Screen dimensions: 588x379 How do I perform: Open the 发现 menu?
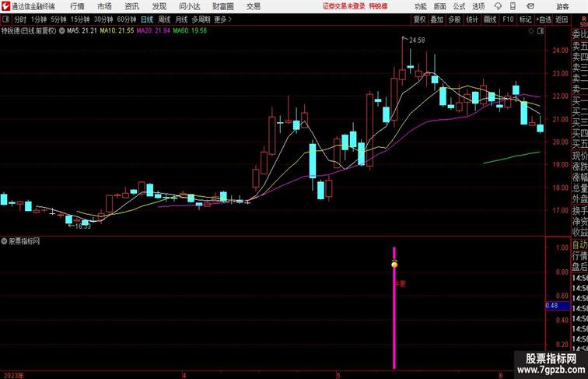pyautogui.click(x=159, y=6)
